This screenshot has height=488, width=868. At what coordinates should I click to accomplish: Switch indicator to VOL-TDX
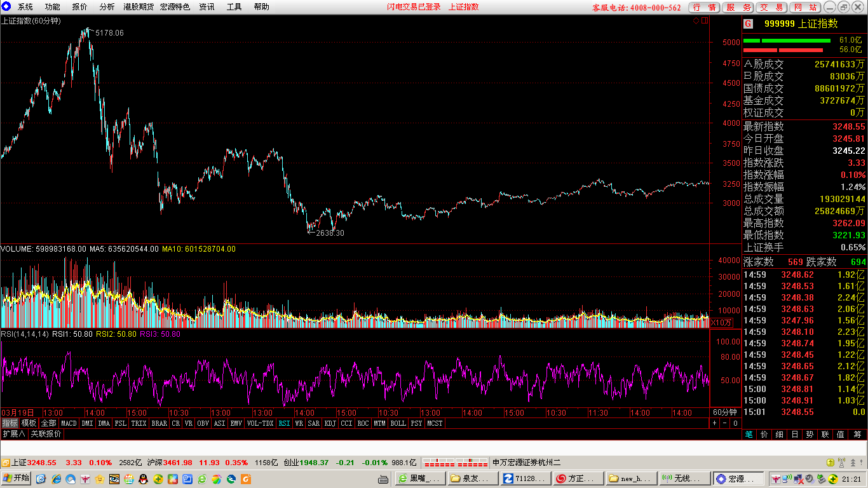click(x=260, y=423)
